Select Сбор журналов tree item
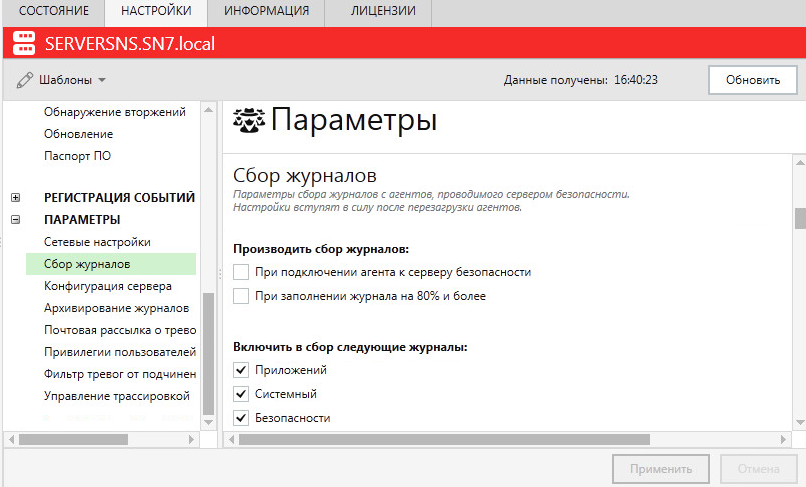 (111, 264)
